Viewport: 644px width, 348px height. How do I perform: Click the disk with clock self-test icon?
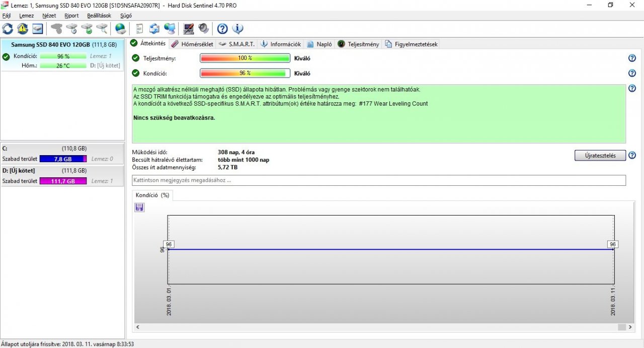coord(72,28)
